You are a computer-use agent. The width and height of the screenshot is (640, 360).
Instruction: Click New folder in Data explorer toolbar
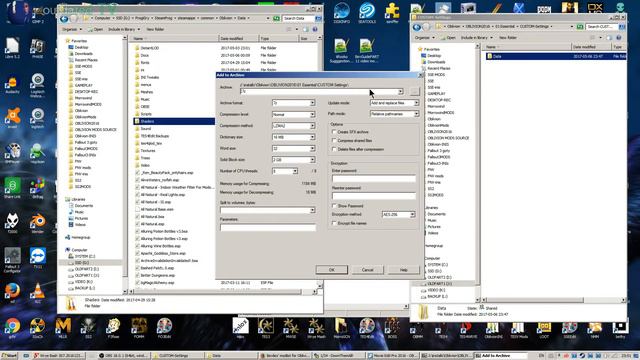155,29
